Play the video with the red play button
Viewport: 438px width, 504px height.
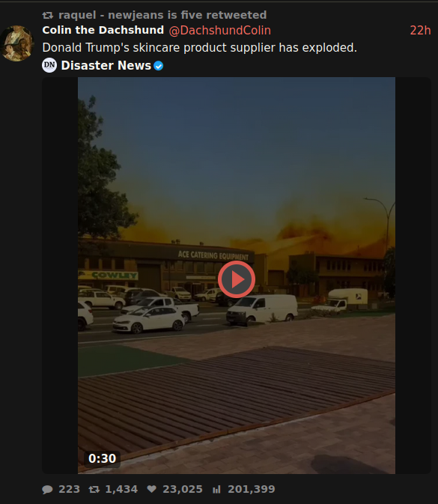coord(237,279)
